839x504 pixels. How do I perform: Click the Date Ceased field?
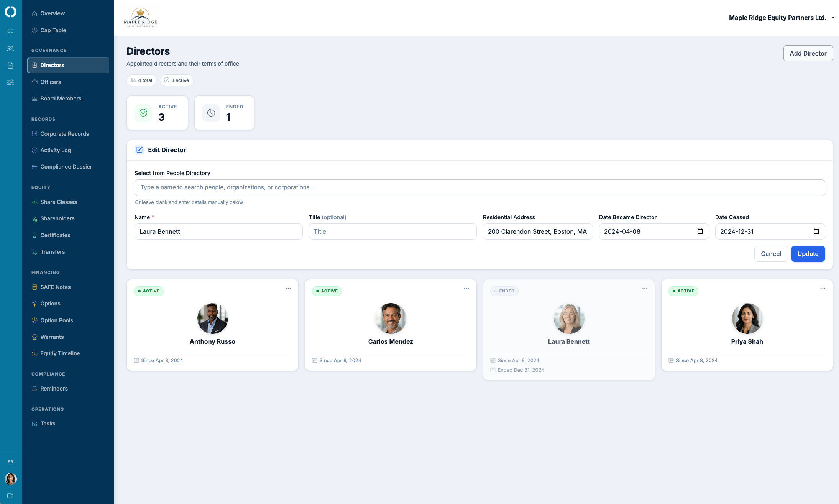770,231
